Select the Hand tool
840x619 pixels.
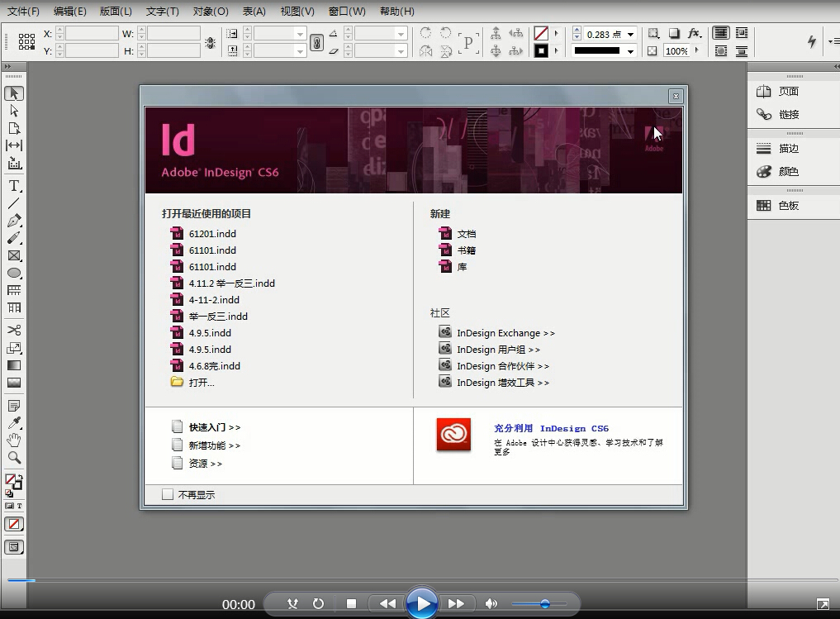(x=13, y=439)
